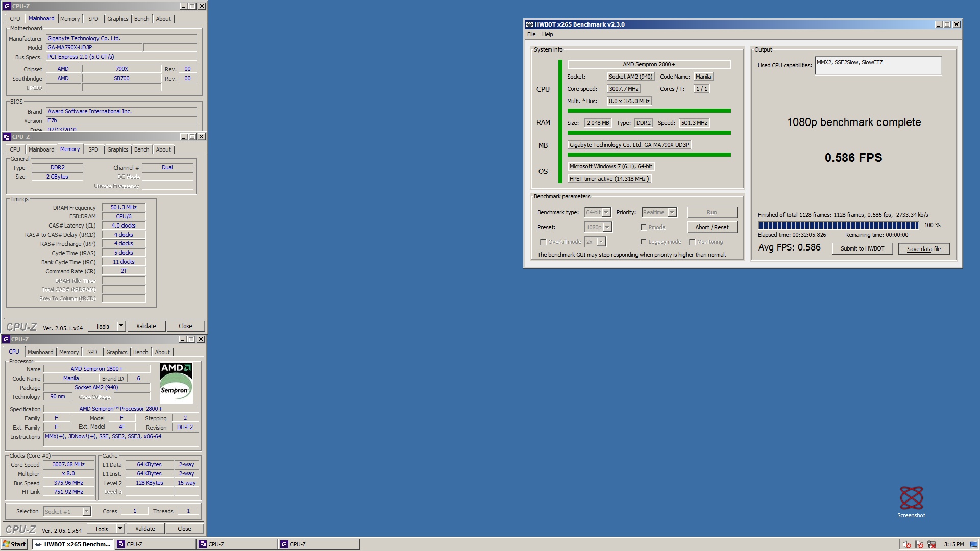Click the Core speed 3007.7 MHz field

tap(623, 89)
